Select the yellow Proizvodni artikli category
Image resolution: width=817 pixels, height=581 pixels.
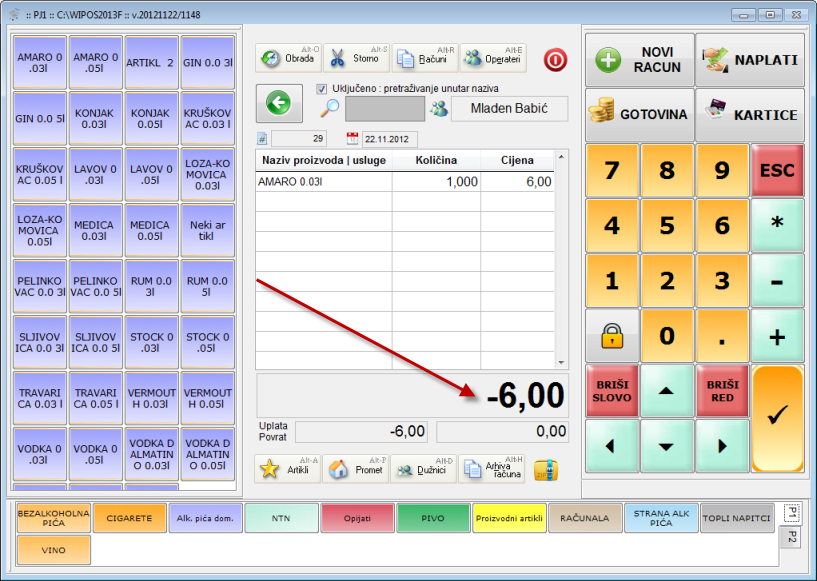click(510, 518)
